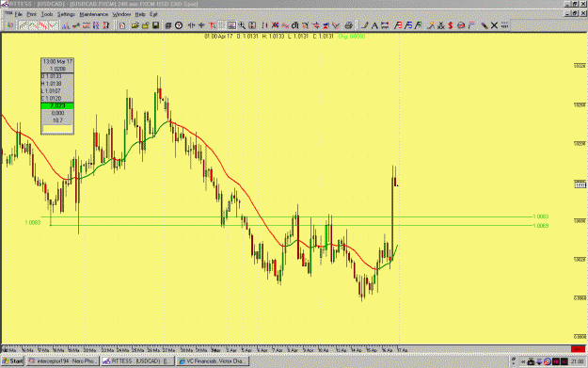Image resolution: width=588 pixels, height=368 pixels.
Task: Click the black X delete drawing icon
Action: click(x=494, y=25)
